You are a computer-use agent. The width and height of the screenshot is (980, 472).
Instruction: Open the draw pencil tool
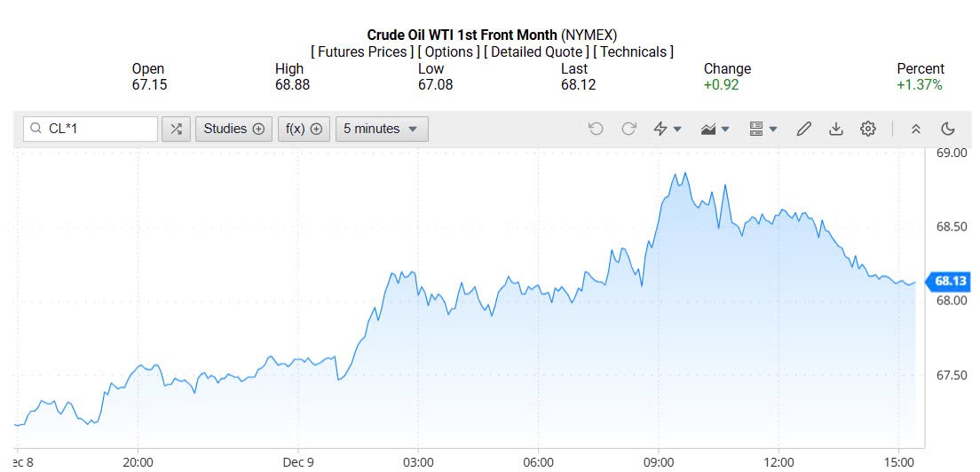804,130
